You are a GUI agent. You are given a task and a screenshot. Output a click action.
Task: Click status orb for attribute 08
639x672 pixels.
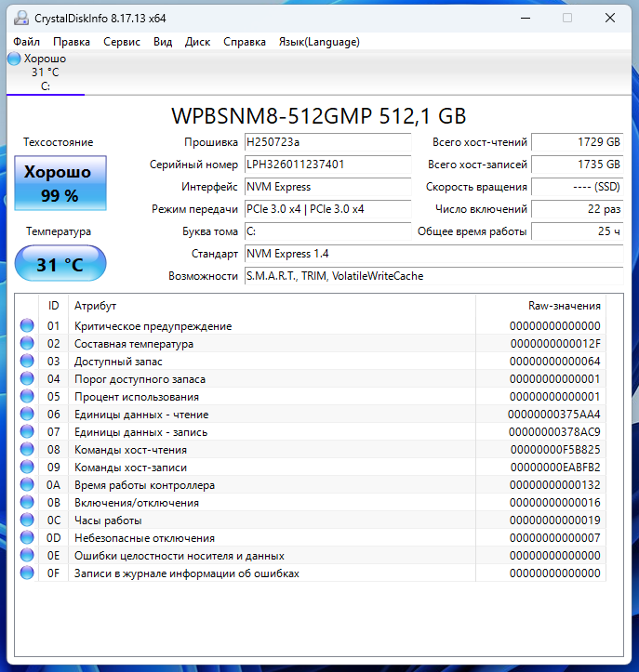[27, 449]
